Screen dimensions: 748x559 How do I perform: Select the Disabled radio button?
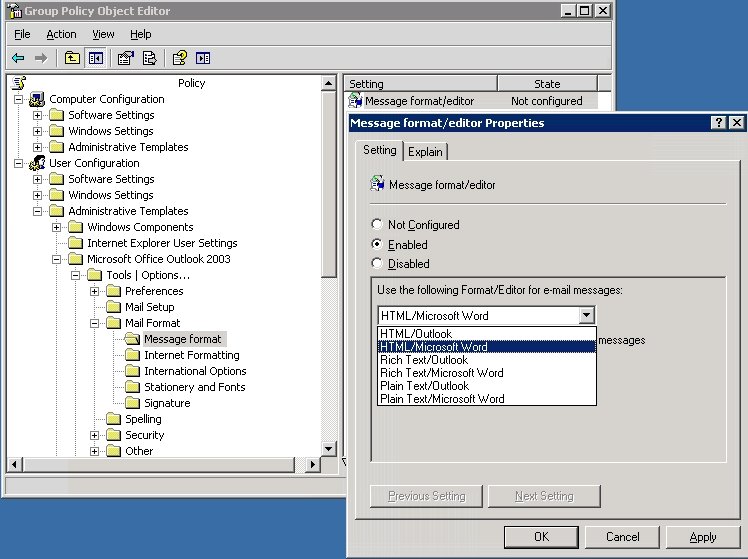377,263
